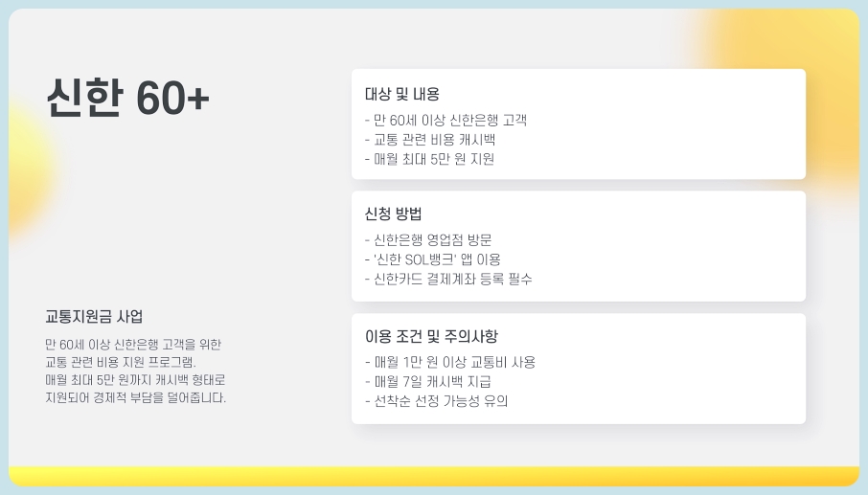868x495 pixels.
Task: Click the 선착순 선정 가능성 유의 line
Action: point(437,400)
